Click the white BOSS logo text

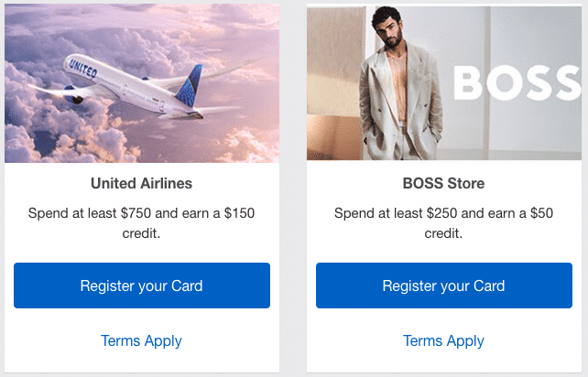[518, 82]
